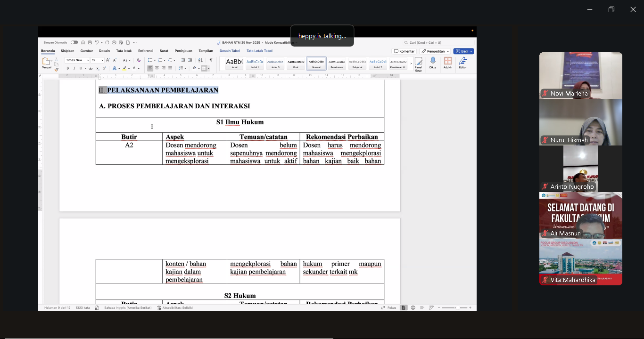Open the Editor tool in ribbon

(x=463, y=63)
